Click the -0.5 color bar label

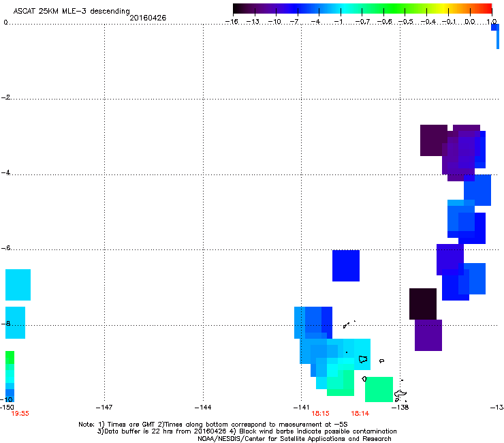click(406, 22)
